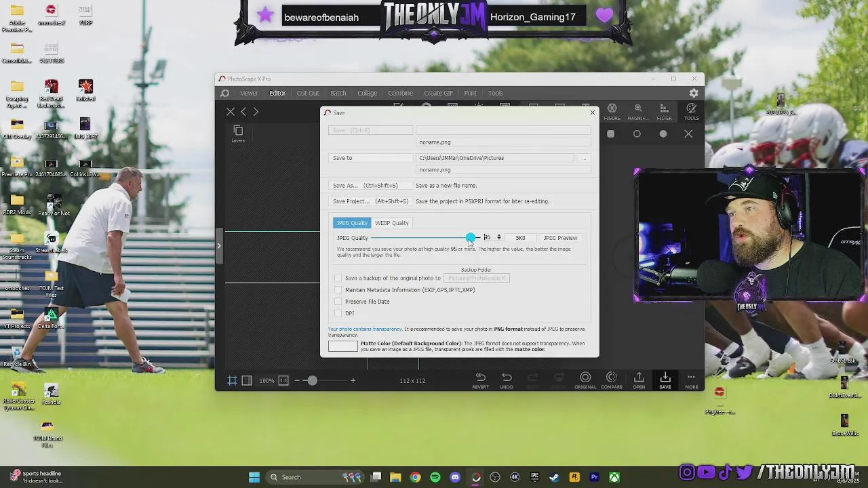This screenshot has height=488, width=868.
Task: Open the Windows Start menu
Action: pyautogui.click(x=254, y=477)
